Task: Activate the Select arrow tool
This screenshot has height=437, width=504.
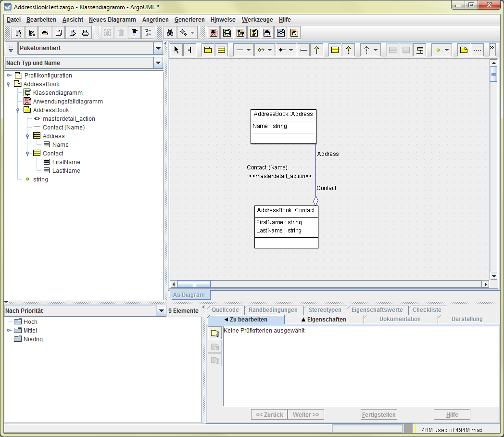Action: pyautogui.click(x=176, y=50)
